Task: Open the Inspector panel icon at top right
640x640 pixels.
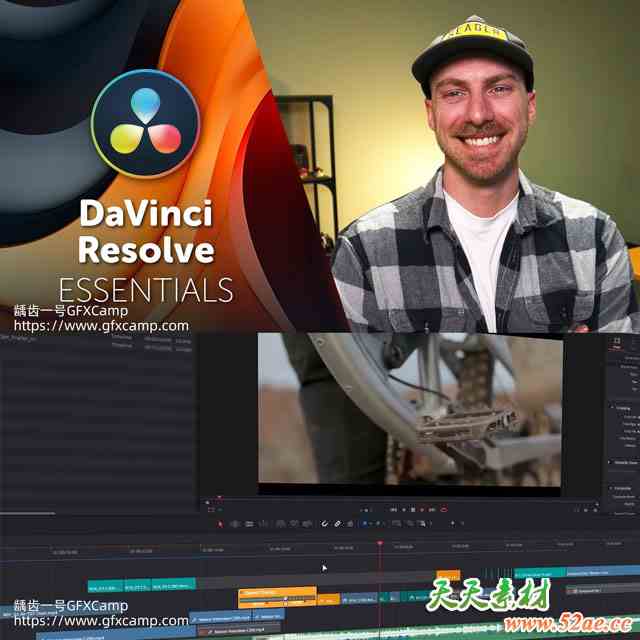Action: 617,341
